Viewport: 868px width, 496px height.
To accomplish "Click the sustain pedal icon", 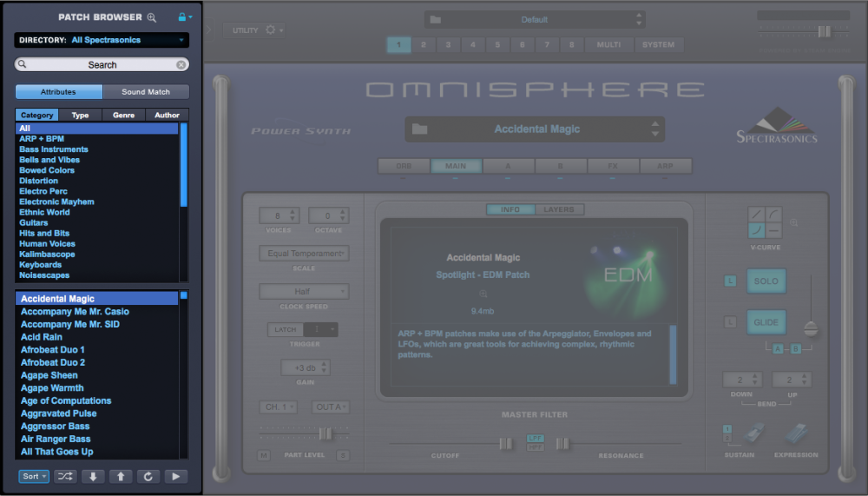I will tap(754, 433).
